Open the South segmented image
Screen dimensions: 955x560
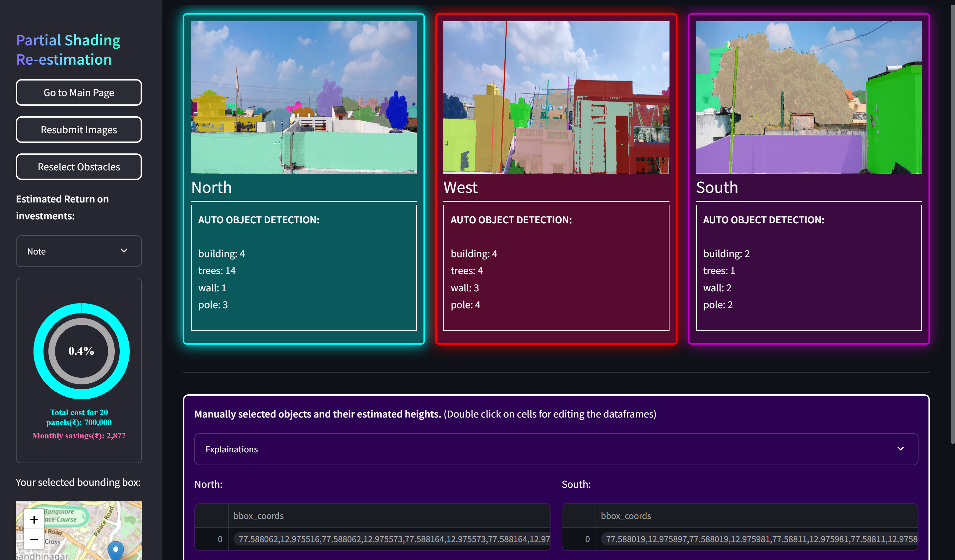808,97
